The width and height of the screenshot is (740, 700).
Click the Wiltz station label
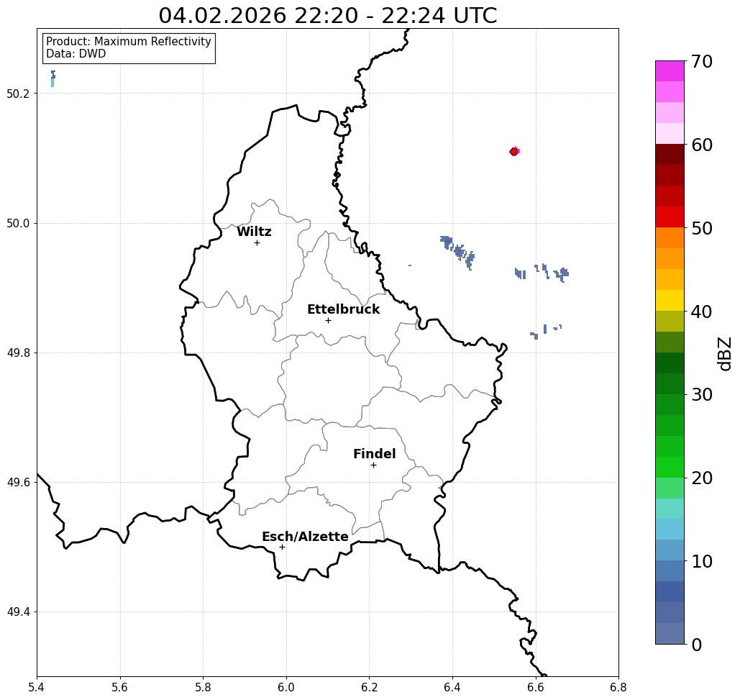254,232
